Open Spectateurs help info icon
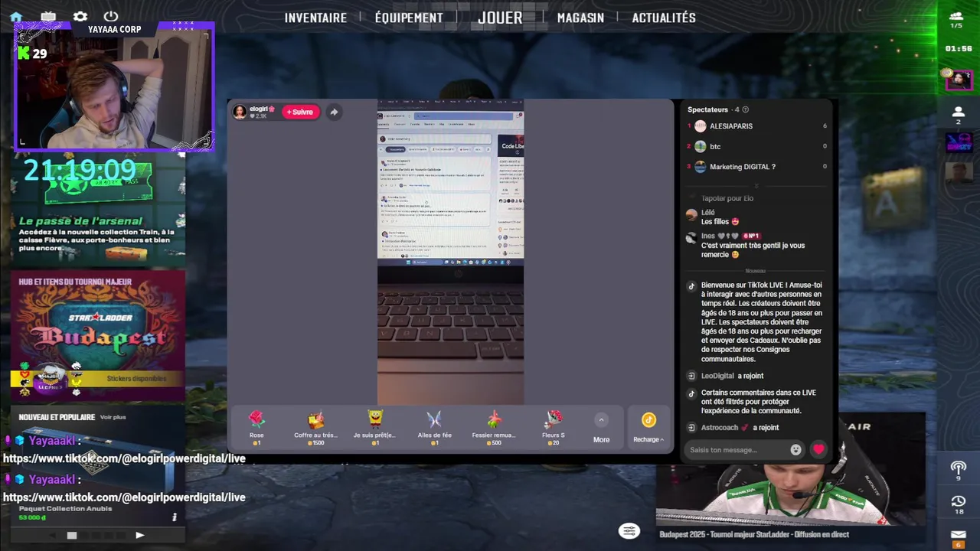This screenshot has height=551, width=980. [745, 109]
